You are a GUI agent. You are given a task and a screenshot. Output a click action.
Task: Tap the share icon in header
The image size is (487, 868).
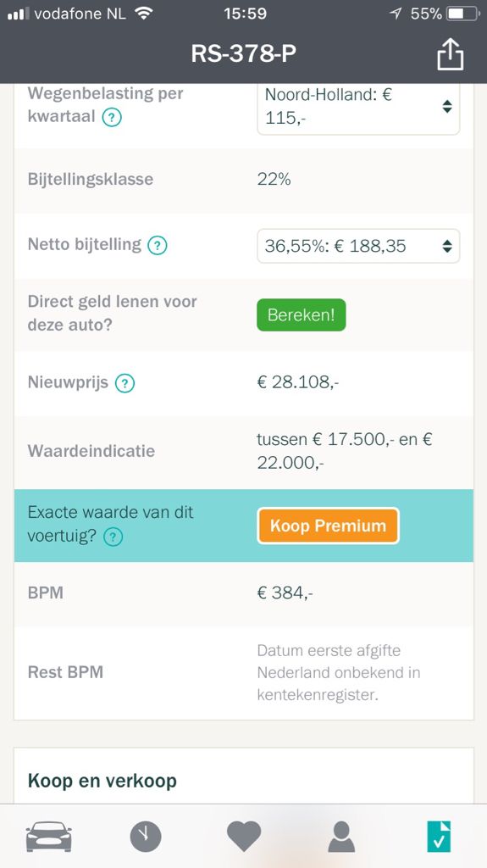point(450,53)
